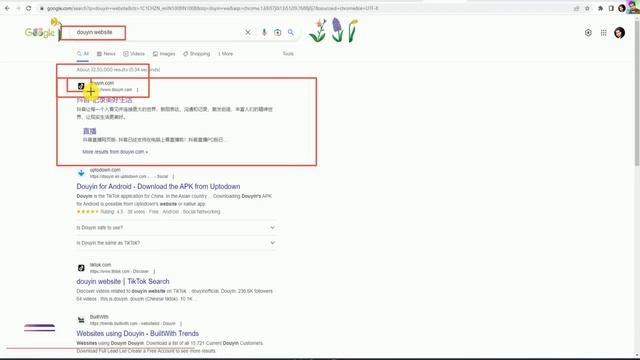The image size is (640, 360).
Task: Open the douyin.com main result title
Action: click(104, 100)
